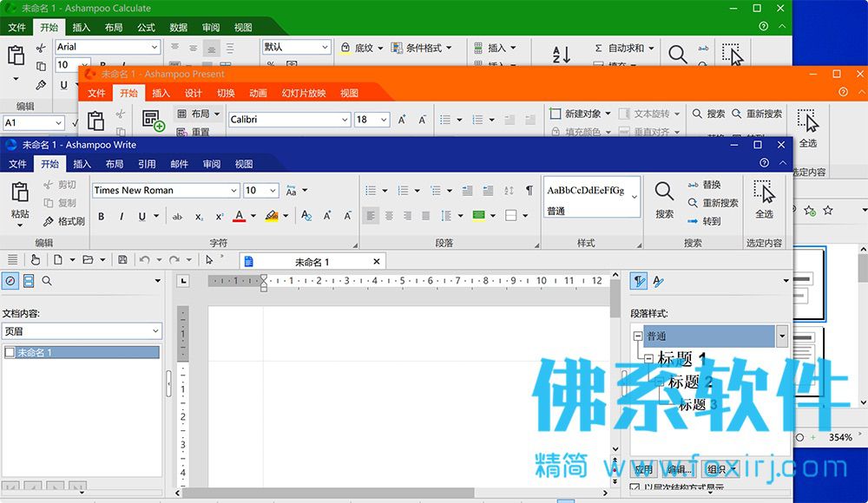Enable left alignment in Write

click(371, 216)
